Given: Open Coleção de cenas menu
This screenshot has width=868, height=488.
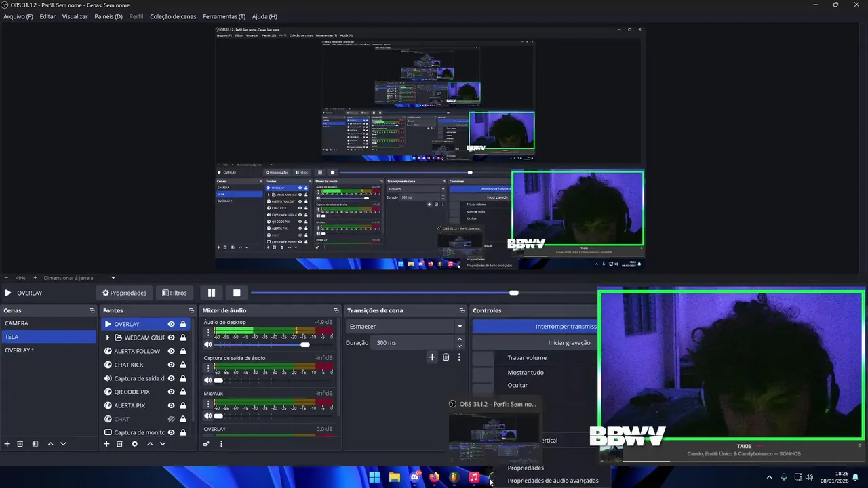Looking at the screenshot, I should 173,16.
